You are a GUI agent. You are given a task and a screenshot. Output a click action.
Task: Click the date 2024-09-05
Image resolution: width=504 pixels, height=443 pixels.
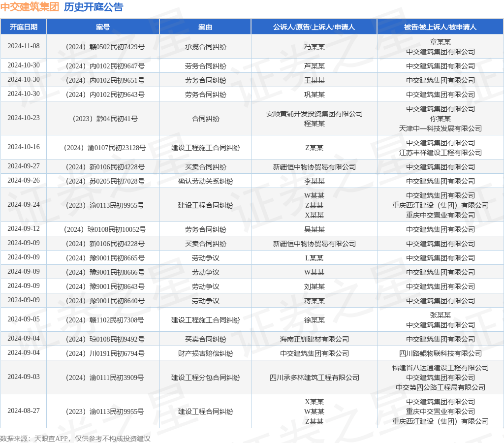(x=24, y=319)
